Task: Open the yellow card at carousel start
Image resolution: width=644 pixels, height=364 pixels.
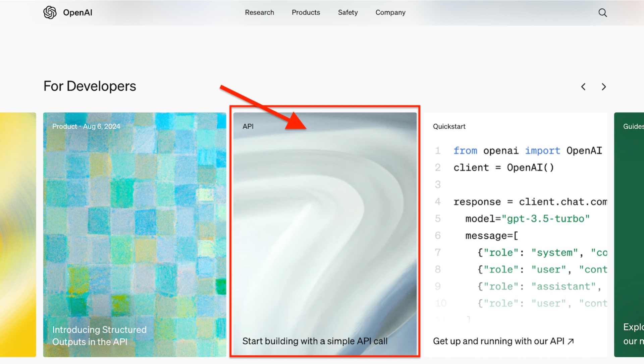Action: pyautogui.click(x=18, y=235)
